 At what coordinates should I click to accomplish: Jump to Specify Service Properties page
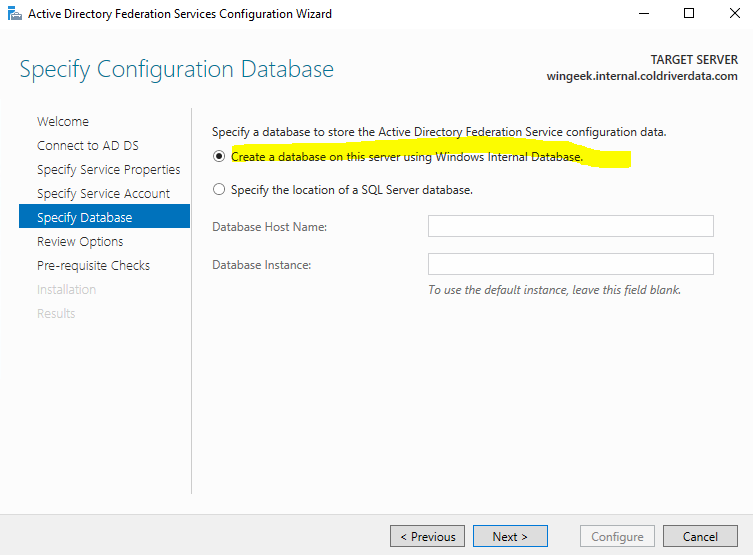pos(109,169)
